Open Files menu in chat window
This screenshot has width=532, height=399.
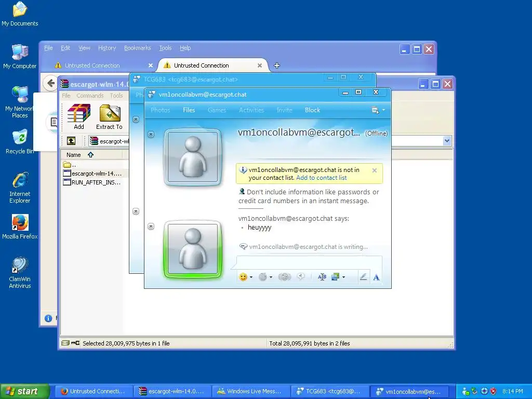point(189,110)
